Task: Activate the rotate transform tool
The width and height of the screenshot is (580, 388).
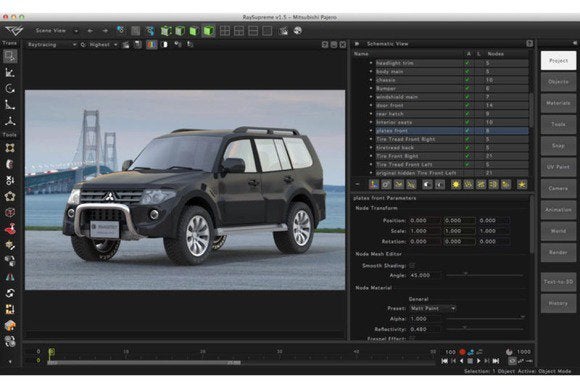Action: (x=10, y=89)
